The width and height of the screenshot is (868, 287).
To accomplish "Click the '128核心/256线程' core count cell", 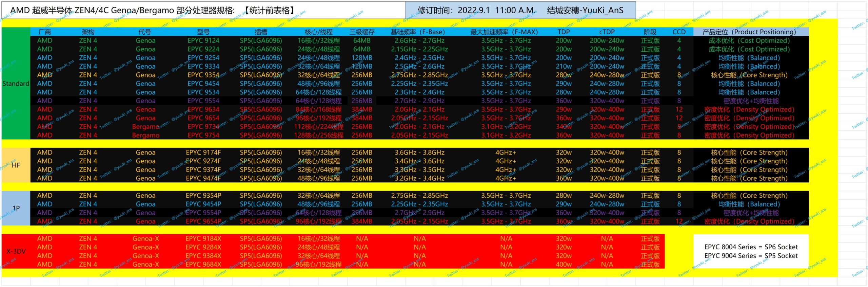I will 319,135.
